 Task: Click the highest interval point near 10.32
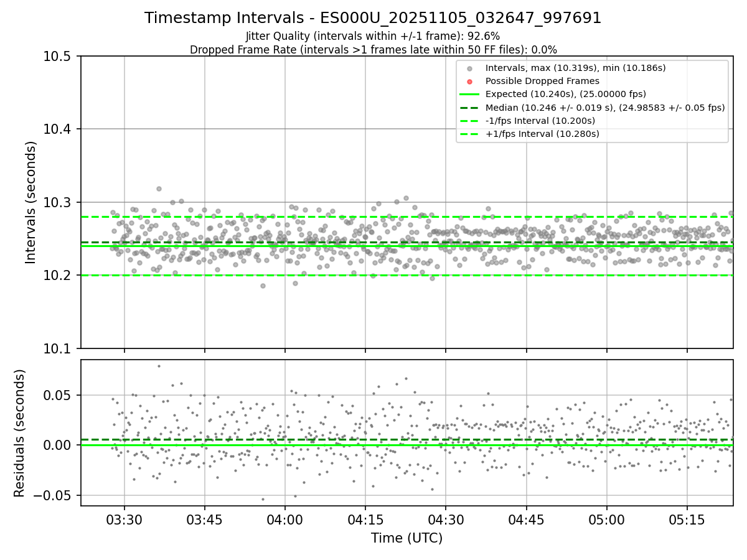[159, 189]
